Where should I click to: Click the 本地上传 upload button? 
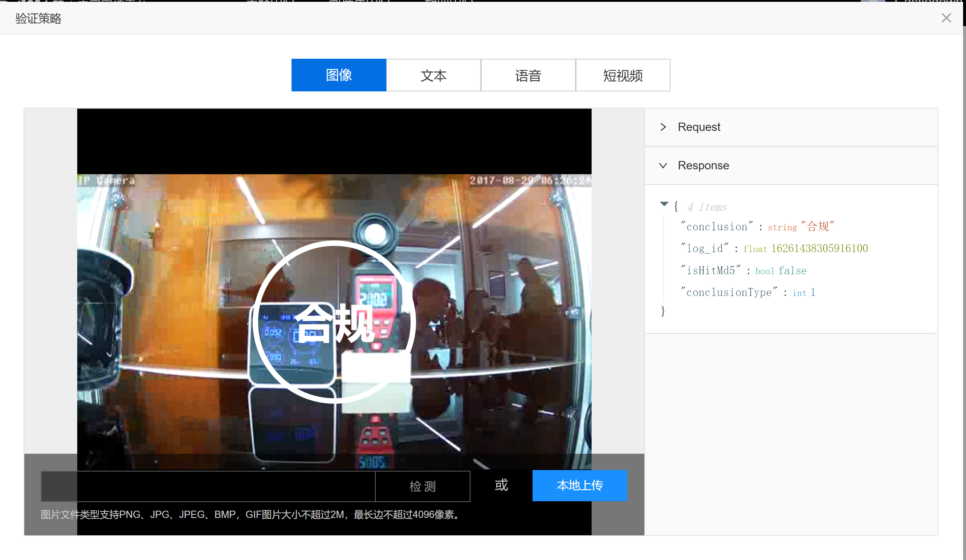point(579,485)
